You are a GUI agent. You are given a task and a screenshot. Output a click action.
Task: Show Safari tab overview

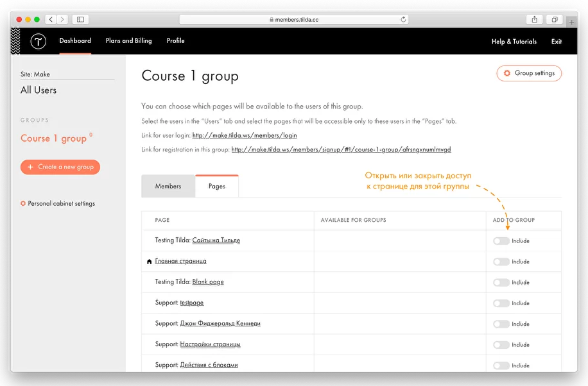point(555,19)
